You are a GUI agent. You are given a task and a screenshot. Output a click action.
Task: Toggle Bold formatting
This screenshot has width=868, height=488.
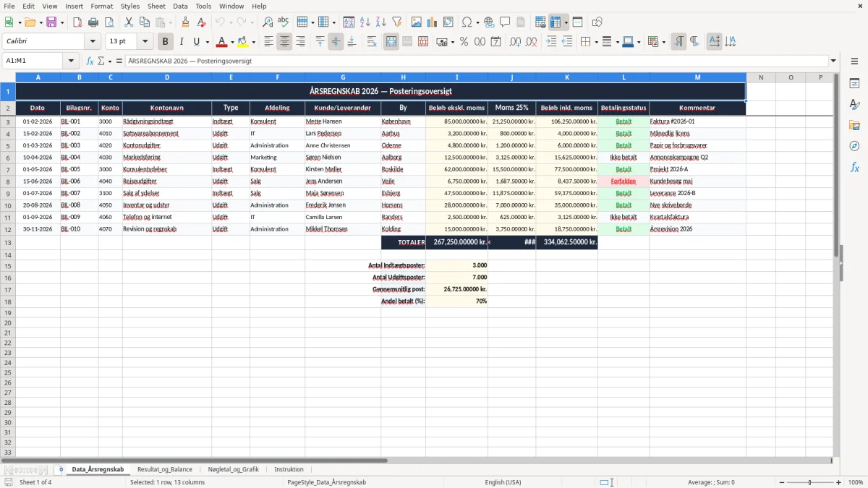[166, 42]
